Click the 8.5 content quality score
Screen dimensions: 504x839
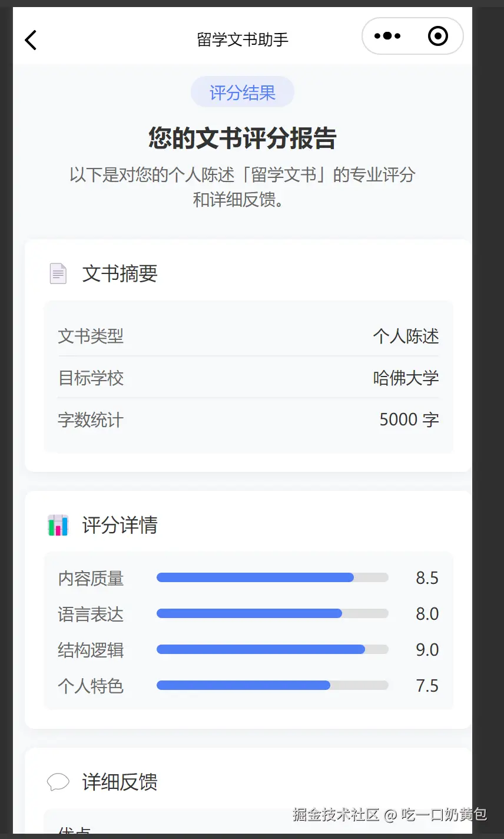coord(427,578)
